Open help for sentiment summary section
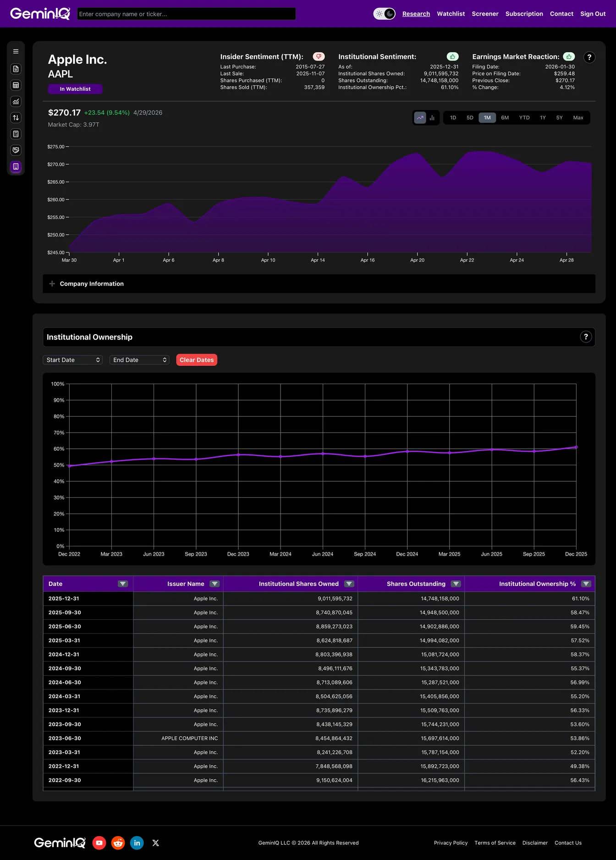 click(x=589, y=57)
